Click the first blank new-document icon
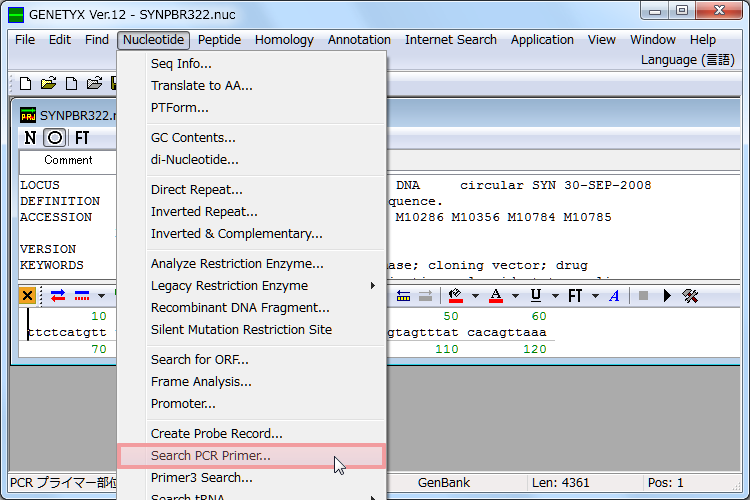The image size is (750, 500). coord(25,84)
